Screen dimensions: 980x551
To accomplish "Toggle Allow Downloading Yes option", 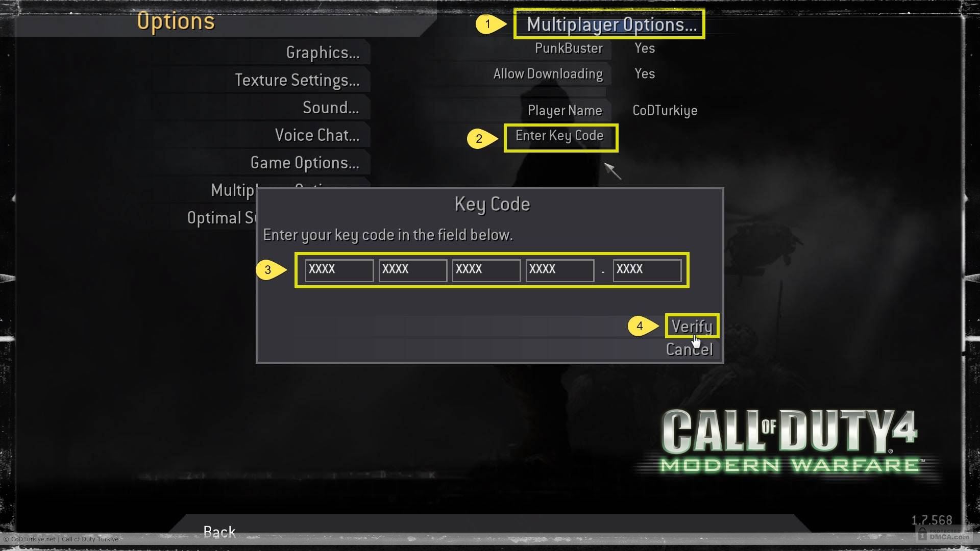I will click(644, 73).
